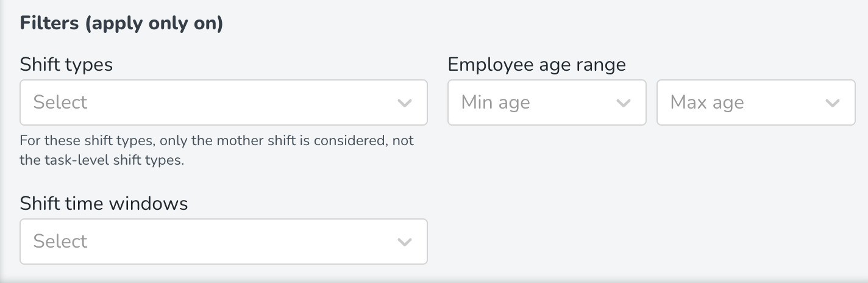Click the Filters (apply only on) heading
868x283 pixels.
[x=121, y=24]
